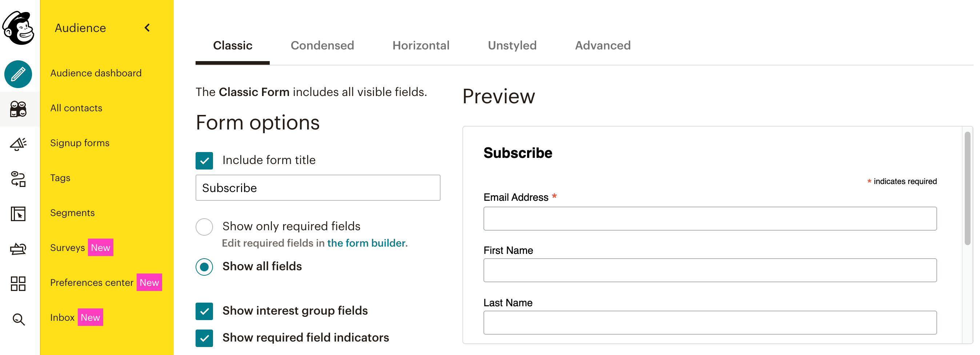Open the Audience icon in sidebar

18,109
